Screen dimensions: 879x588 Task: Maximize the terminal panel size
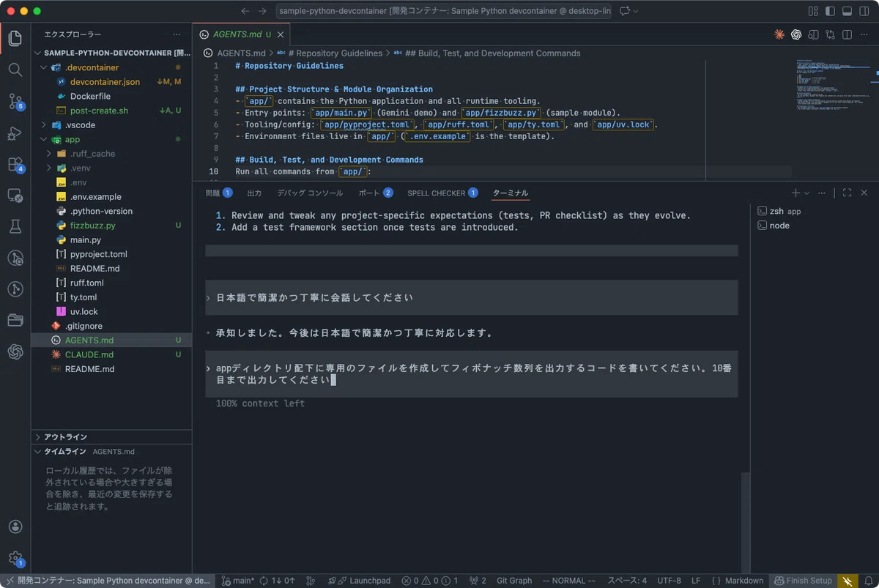(x=847, y=193)
